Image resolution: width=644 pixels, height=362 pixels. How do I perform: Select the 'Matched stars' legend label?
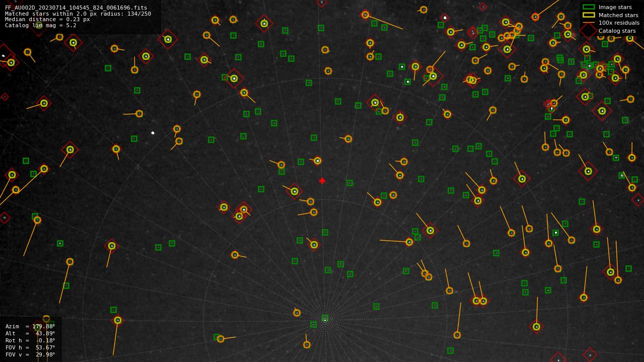tap(618, 15)
